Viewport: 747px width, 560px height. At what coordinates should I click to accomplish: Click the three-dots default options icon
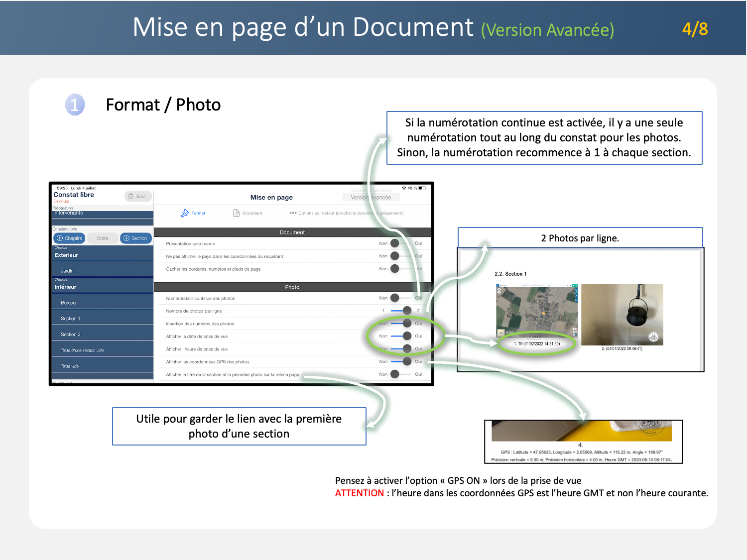click(293, 213)
